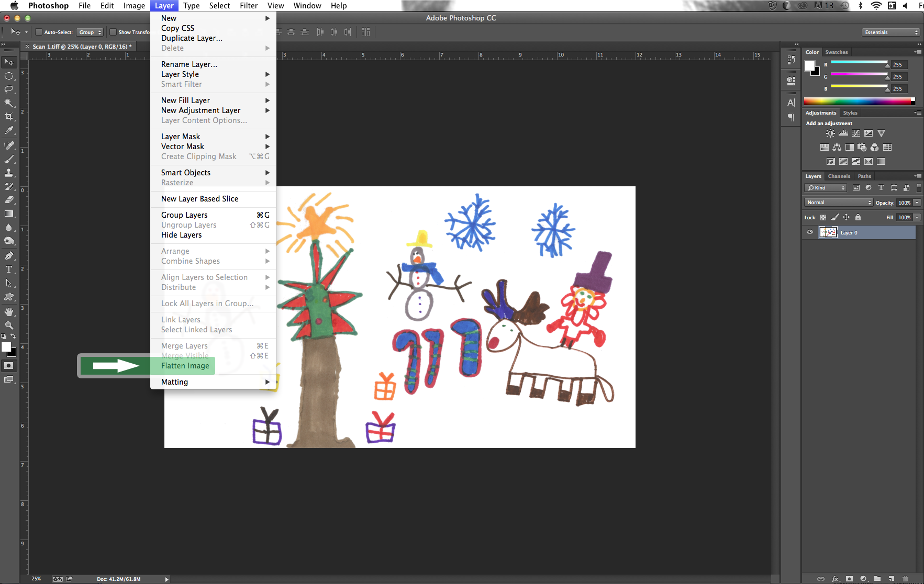This screenshot has height=584, width=924.
Task: Add a Curves adjustment
Action: (x=856, y=133)
